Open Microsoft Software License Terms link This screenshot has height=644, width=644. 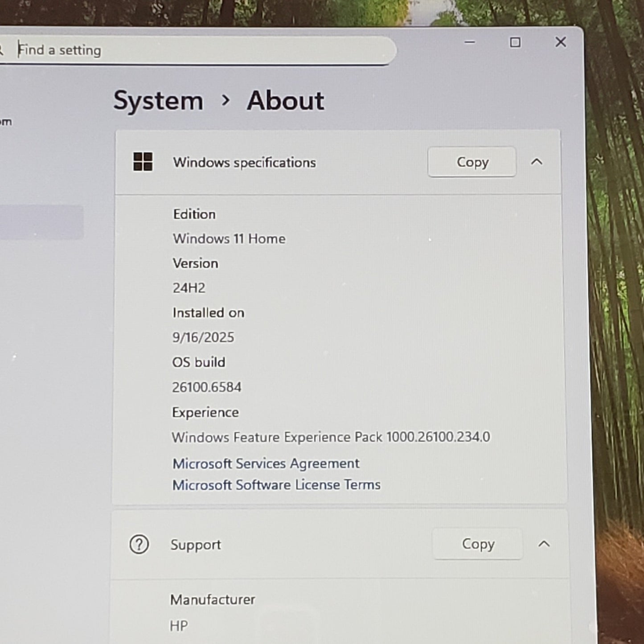click(x=276, y=485)
